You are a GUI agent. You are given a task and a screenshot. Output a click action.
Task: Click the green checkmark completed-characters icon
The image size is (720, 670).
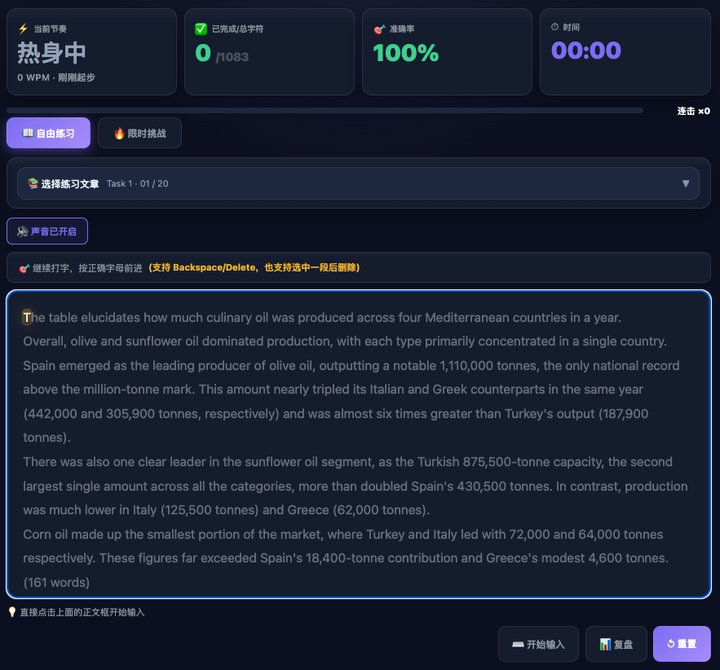coord(201,29)
